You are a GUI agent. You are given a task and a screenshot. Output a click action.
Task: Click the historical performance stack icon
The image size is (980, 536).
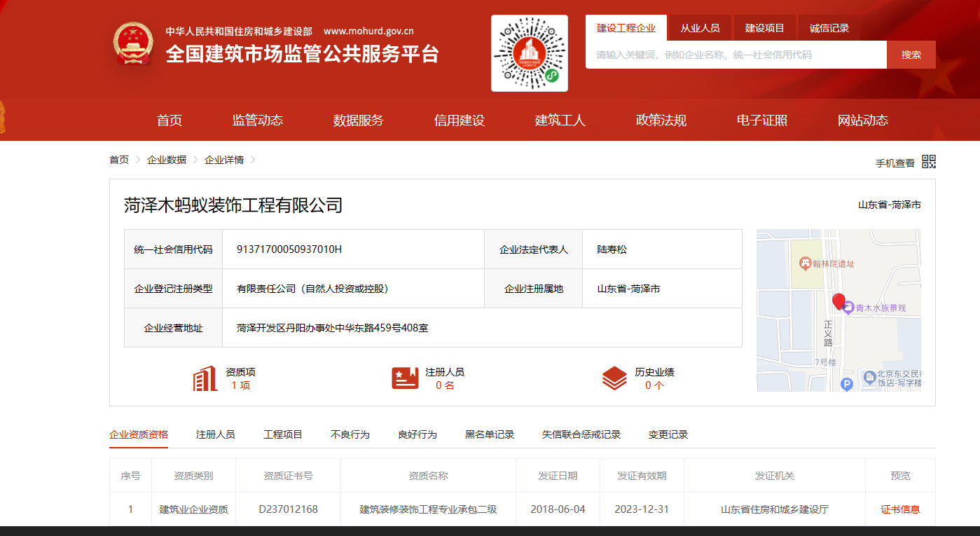point(614,378)
